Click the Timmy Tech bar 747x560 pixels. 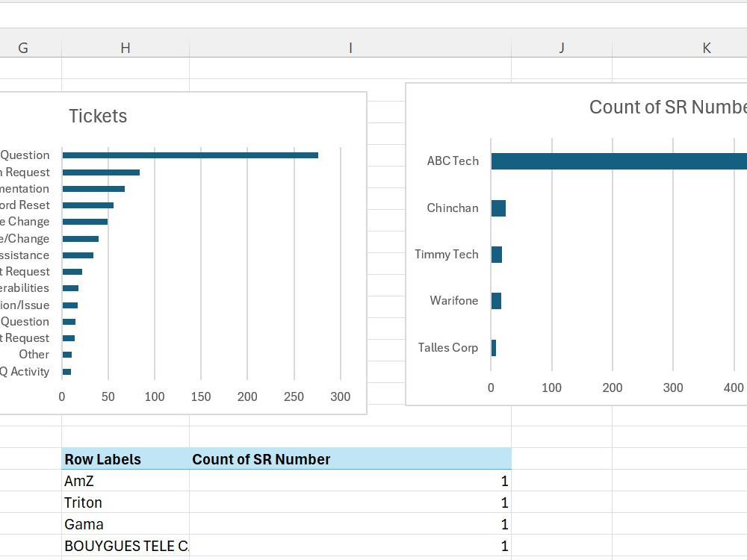coord(495,254)
